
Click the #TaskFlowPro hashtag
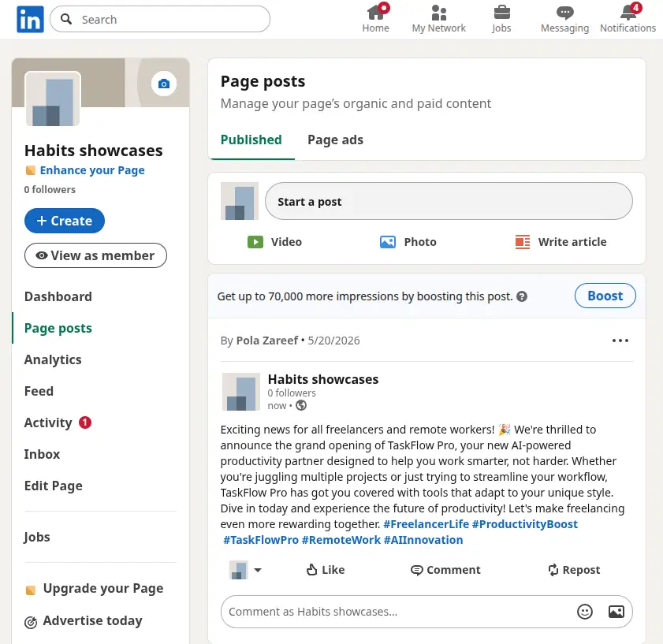[x=261, y=540]
